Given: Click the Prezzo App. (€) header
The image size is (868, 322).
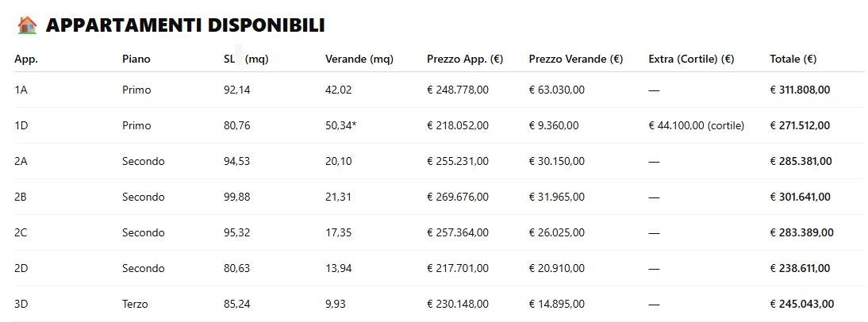Looking at the screenshot, I should coord(464,59).
